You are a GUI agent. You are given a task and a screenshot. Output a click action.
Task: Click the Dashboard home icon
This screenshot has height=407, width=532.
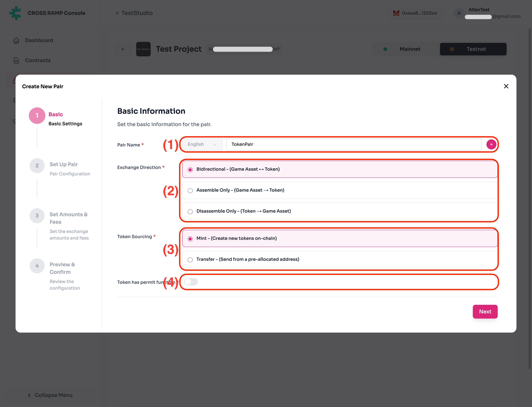16,41
